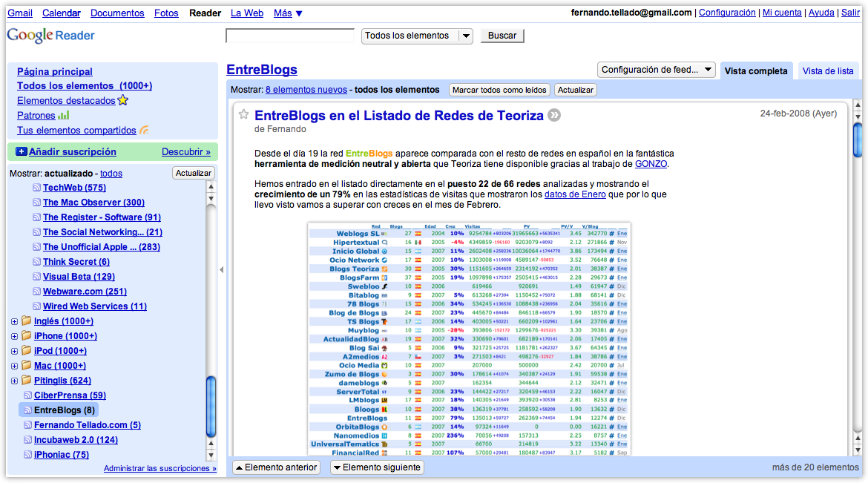The width and height of the screenshot is (868, 483).
Task: Open Página principal link
Action: coord(55,71)
